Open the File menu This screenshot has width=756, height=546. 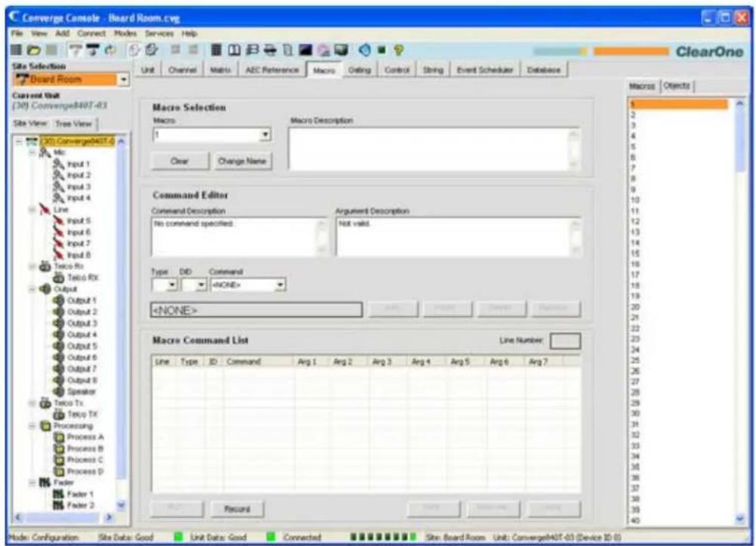click(x=17, y=33)
